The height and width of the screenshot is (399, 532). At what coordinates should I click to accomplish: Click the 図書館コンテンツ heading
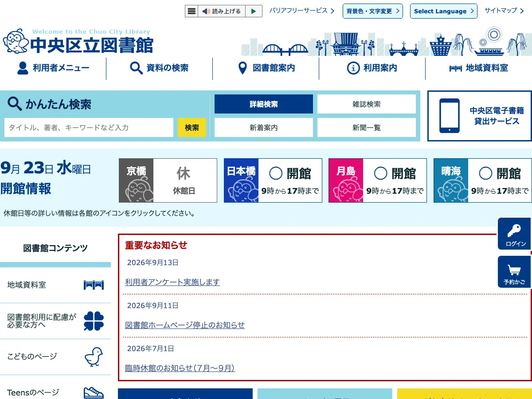[x=55, y=248]
